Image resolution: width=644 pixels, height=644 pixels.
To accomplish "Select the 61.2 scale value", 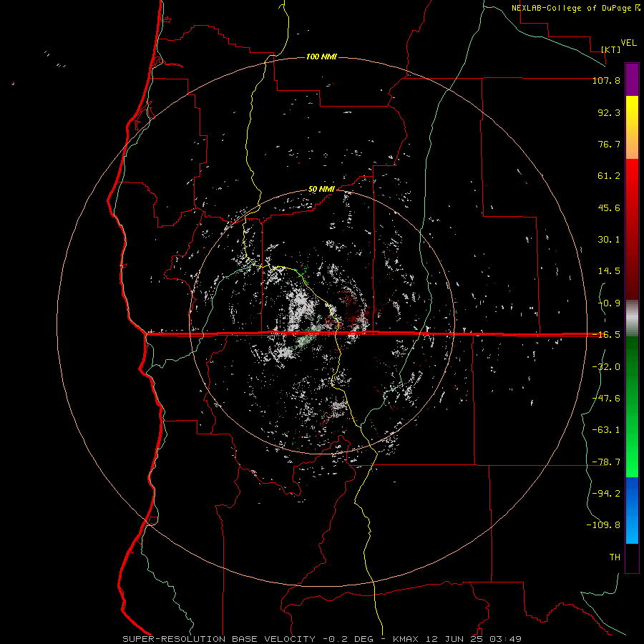I will point(609,176).
